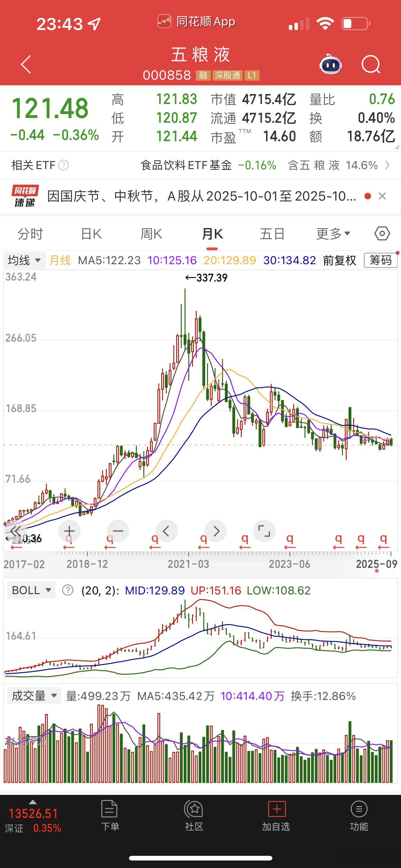The image size is (401, 868).
Task: Tap the 含五粮液 14.6% holding text
Action: (x=333, y=165)
